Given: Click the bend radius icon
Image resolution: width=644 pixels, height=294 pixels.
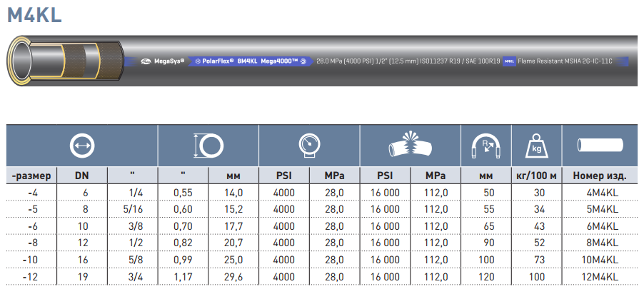Looking at the screenshot, I should tap(487, 147).
